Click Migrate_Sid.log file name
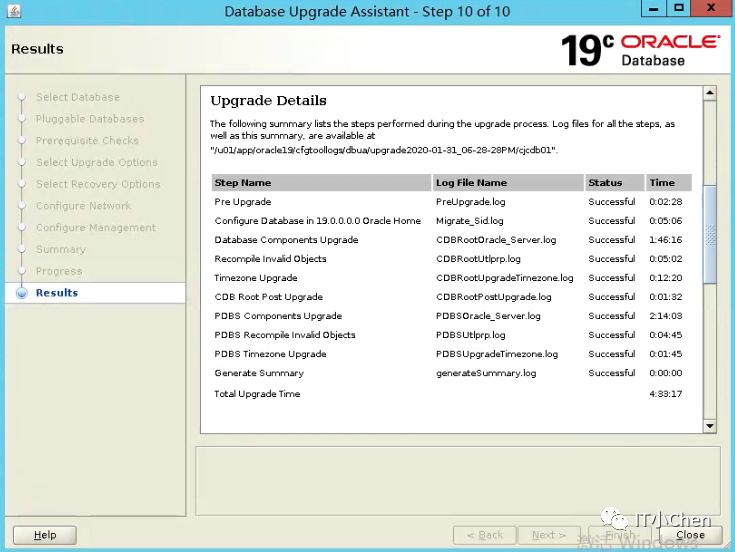Screen dimensions: 735x552 coord(470,221)
